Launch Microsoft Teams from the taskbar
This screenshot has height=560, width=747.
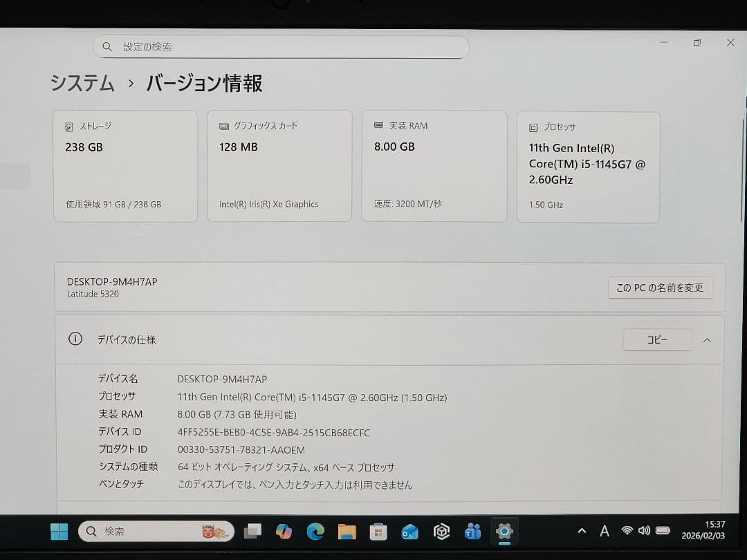coord(472,532)
